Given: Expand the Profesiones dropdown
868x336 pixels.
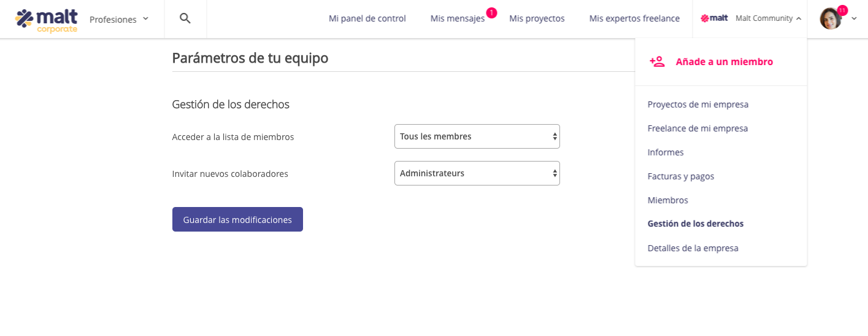Looking at the screenshot, I should pos(119,19).
